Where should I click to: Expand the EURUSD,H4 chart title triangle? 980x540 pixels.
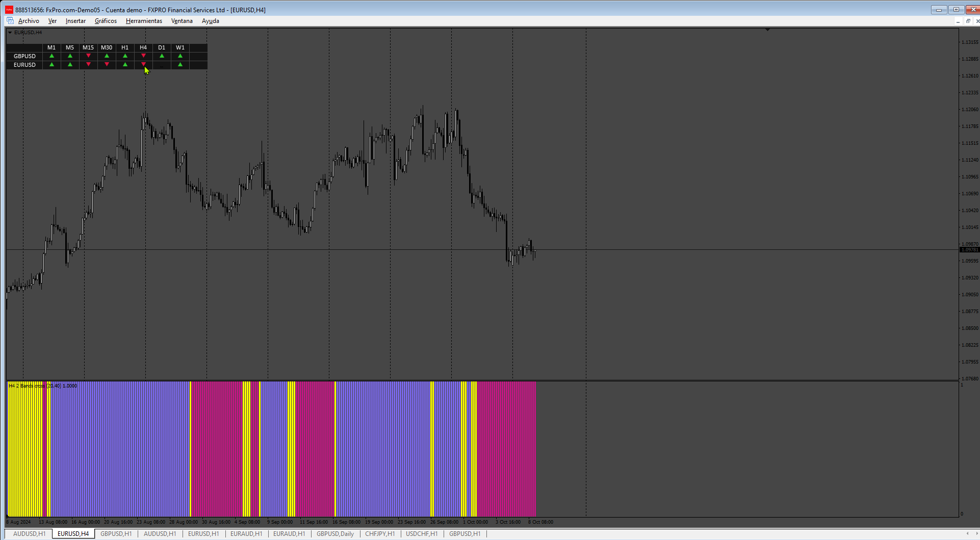[x=10, y=33]
